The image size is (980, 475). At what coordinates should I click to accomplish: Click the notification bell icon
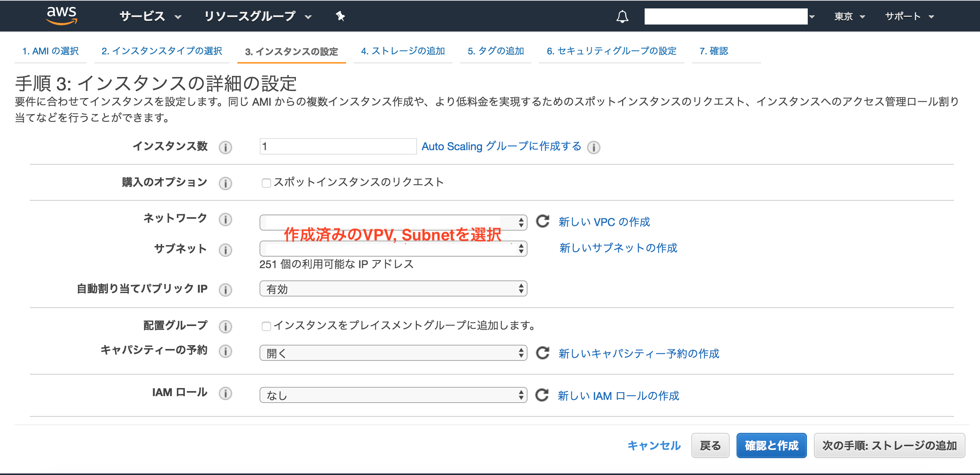(622, 16)
